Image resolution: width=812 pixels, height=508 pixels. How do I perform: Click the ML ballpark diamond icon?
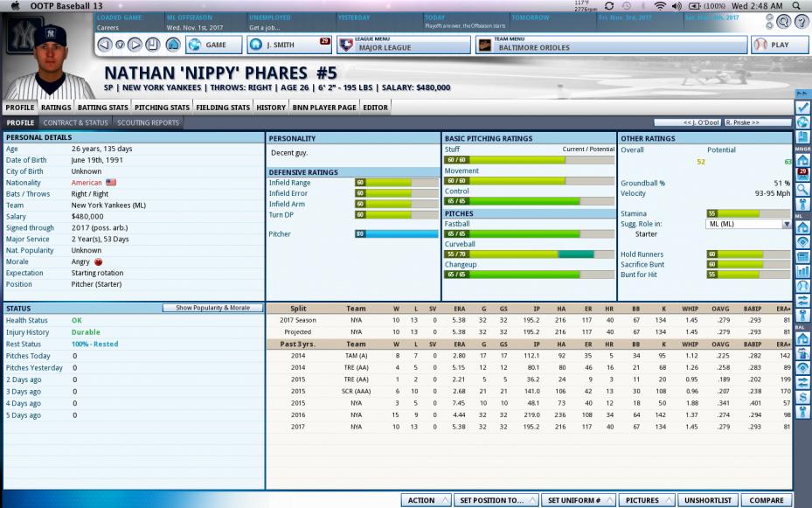coord(802,242)
